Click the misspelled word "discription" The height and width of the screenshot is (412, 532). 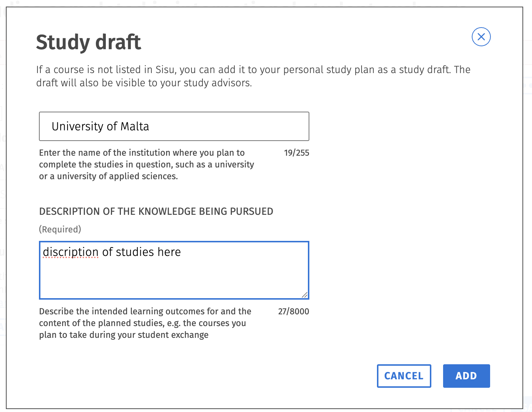pos(71,252)
